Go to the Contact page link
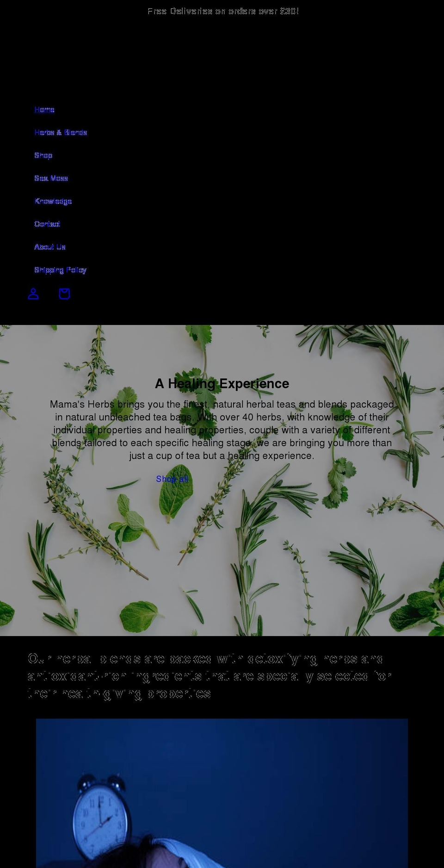444x868 pixels. tap(47, 224)
